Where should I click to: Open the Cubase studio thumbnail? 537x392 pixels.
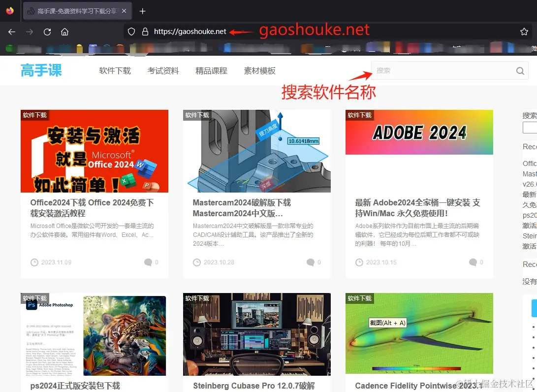[257, 334]
